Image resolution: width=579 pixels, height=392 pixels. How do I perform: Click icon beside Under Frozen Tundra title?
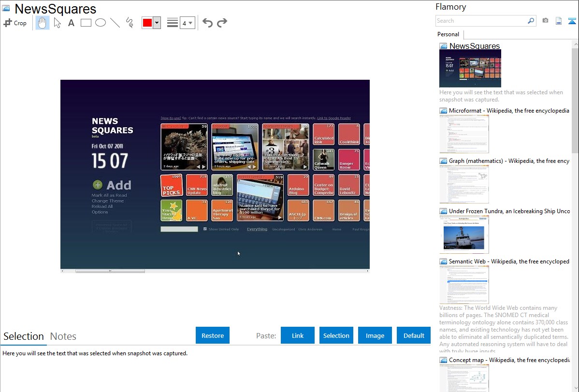tap(443, 211)
